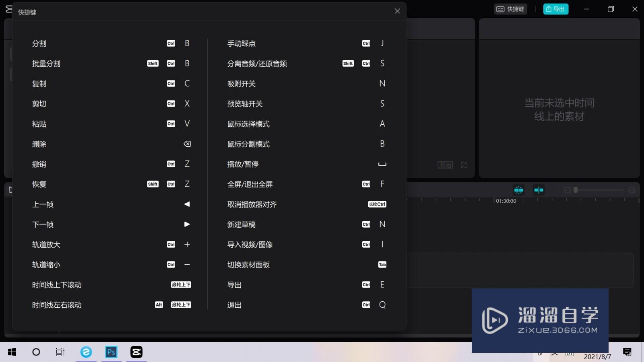Click the 分割 shortcut row label
Viewport: 644px width, 362px height.
point(39,43)
